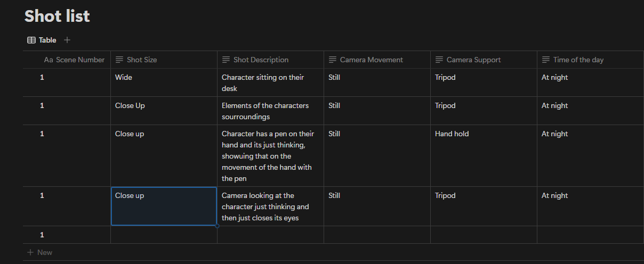Click the empty Camera Support cell in the last row
The width and height of the screenshot is (644, 264).
484,235
